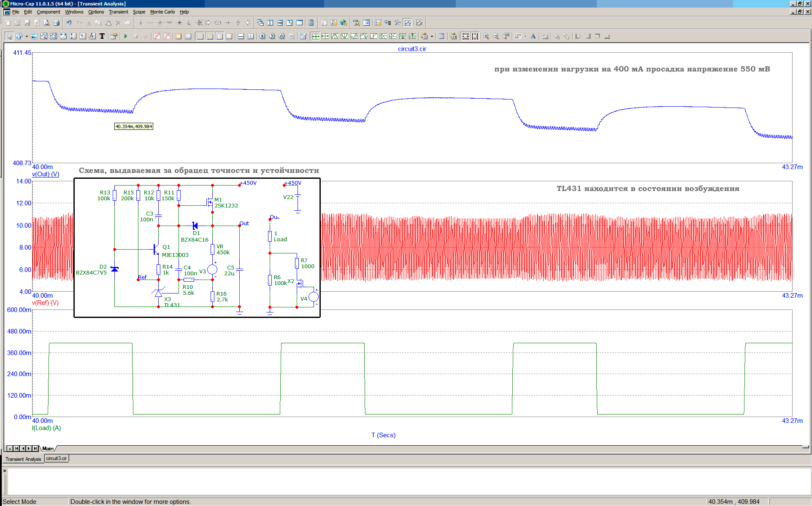This screenshot has width=812, height=506.
Task: Click the I(Load) (A) waveform label
Action: tap(46, 428)
